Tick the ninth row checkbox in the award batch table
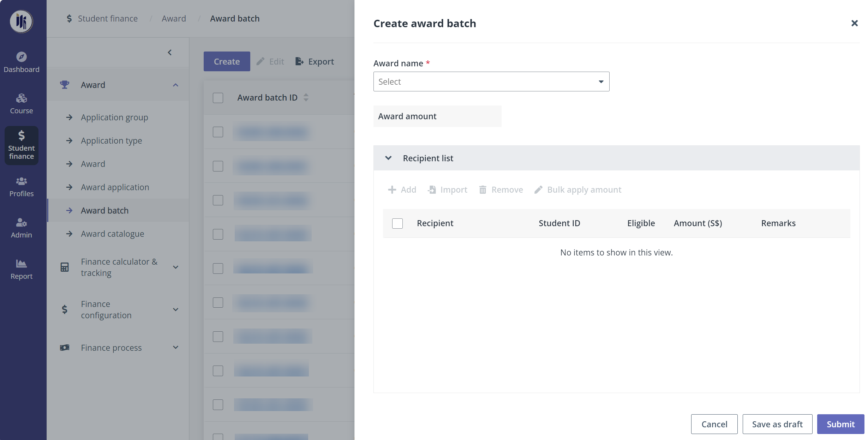This screenshot has height=440, width=868. tap(218, 405)
